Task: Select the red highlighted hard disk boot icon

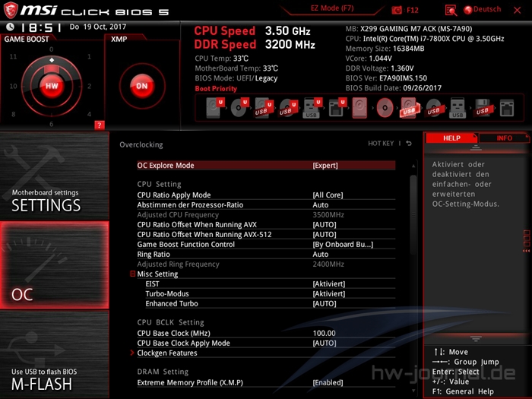Action: coord(359,108)
